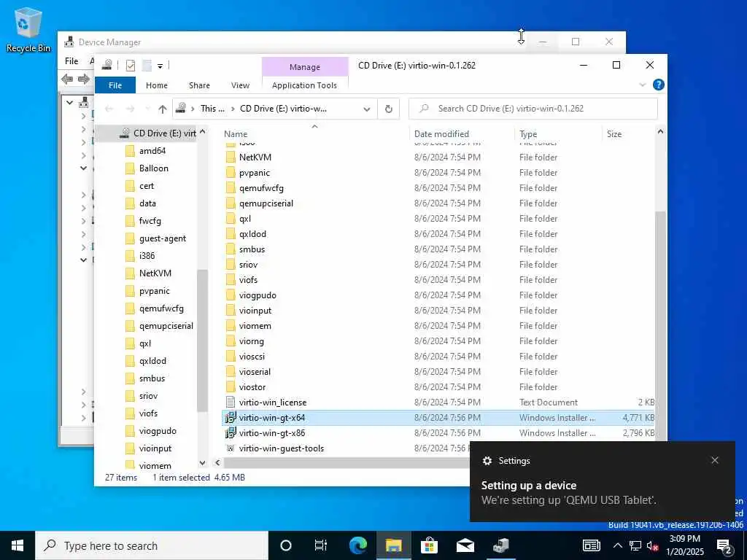Viewport: 747px width, 560px height.
Task: Click the New folder icon in quick access toolbar
Action: (147, 65)
